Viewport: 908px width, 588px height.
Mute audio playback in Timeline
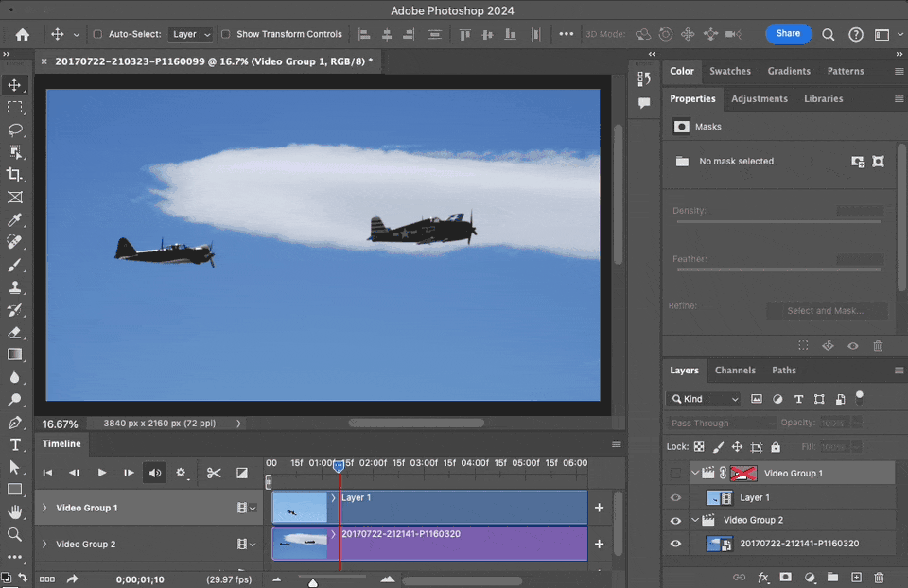(x=155, y=473)
